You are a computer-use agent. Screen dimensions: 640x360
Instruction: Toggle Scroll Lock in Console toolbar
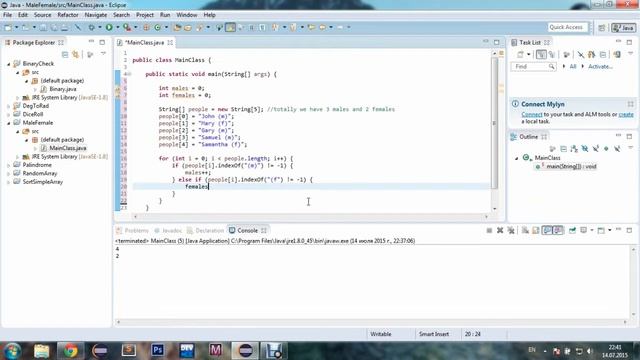click(536, 231)
